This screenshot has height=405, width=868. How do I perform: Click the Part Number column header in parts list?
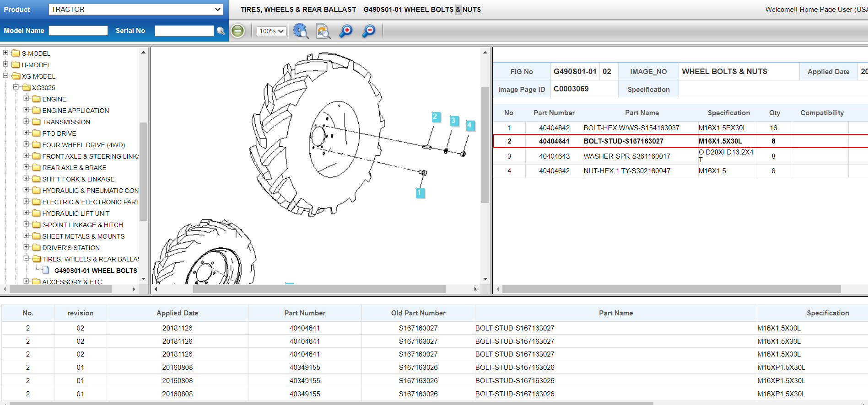554,113
